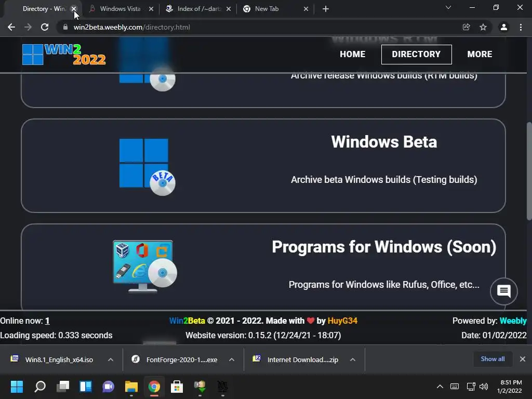Close the New Tab tab
Viewport: 532px width, 399px height.
tap(306, 9)
